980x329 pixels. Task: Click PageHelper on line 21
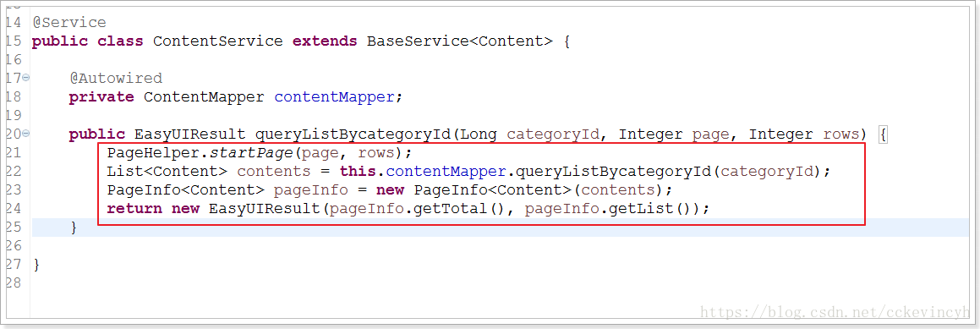[153, 153]
